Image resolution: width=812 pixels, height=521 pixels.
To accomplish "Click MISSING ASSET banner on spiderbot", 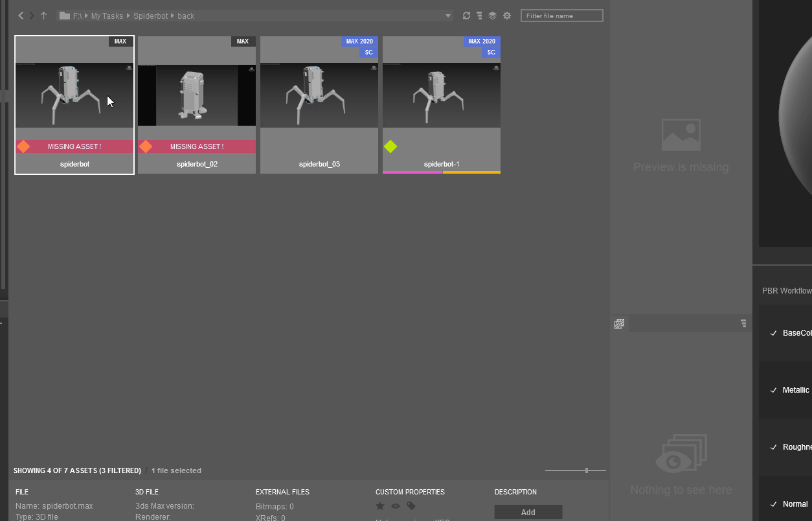I will tap(74, 146).
